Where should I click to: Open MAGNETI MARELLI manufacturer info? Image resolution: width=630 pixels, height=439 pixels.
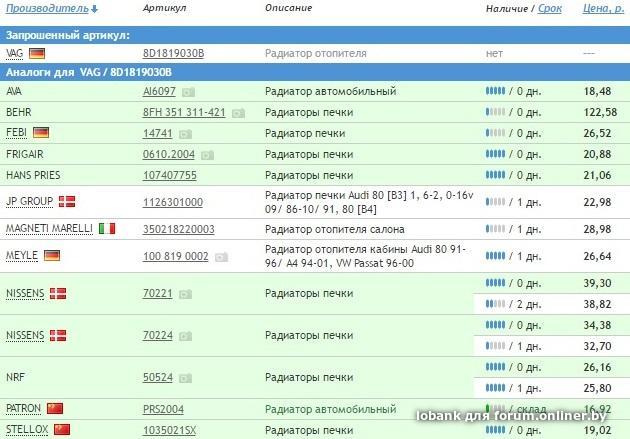pos(49,229)
